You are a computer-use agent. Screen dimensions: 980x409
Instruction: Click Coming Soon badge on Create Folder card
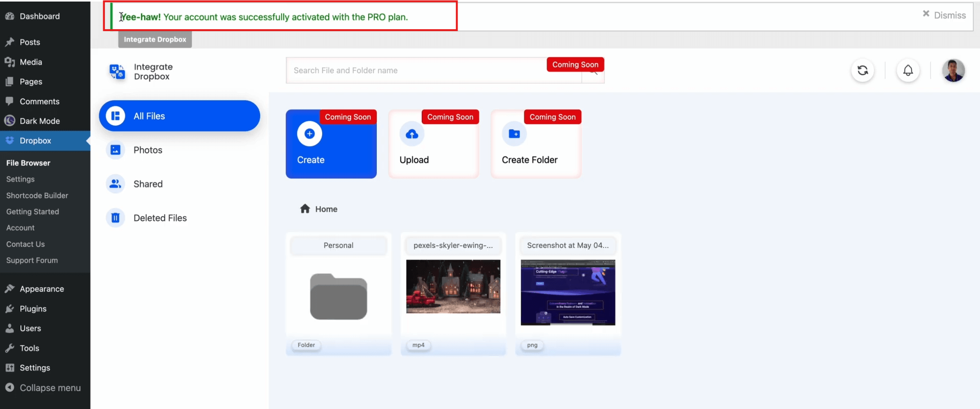(x=553, y=117)
